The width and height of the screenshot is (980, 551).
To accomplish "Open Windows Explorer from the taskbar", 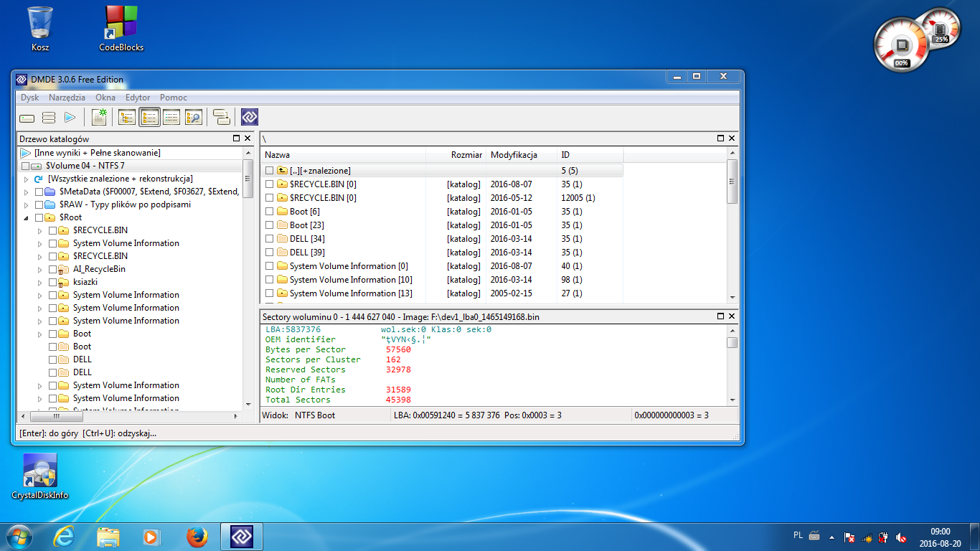I will [x=108, y=537].
